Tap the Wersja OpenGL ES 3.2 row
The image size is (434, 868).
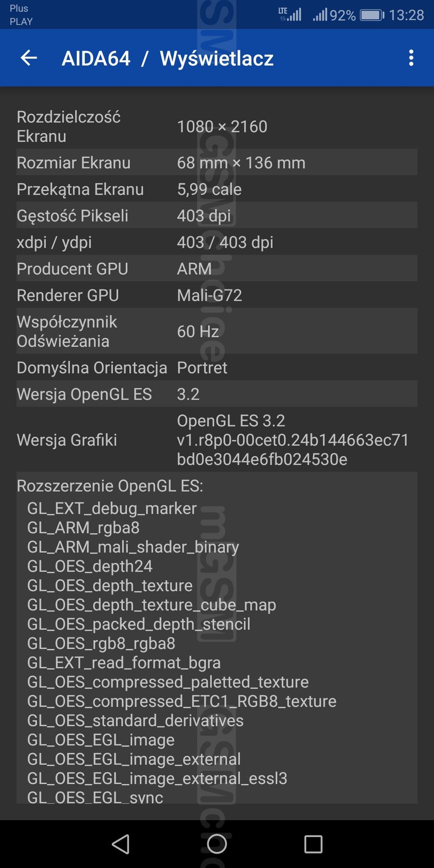click(x=217, y=394)
